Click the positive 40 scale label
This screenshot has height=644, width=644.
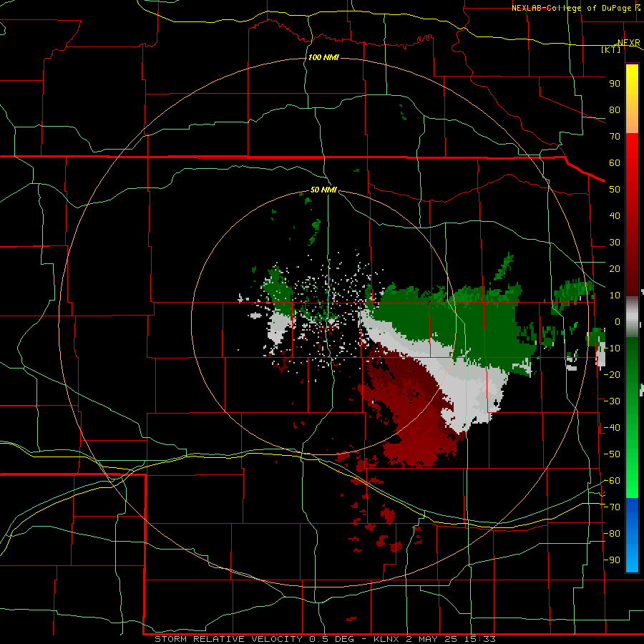pyautogui.click(x=615, y=216)
